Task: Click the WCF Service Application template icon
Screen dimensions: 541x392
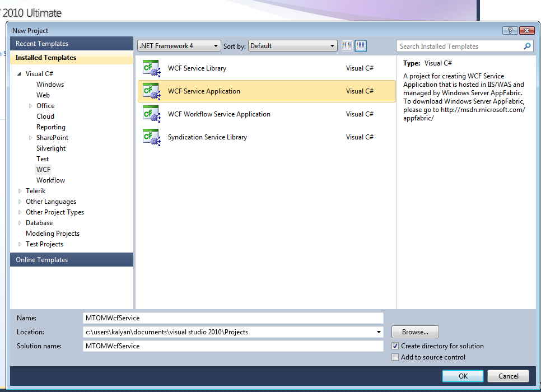Action: pos(151,91)
